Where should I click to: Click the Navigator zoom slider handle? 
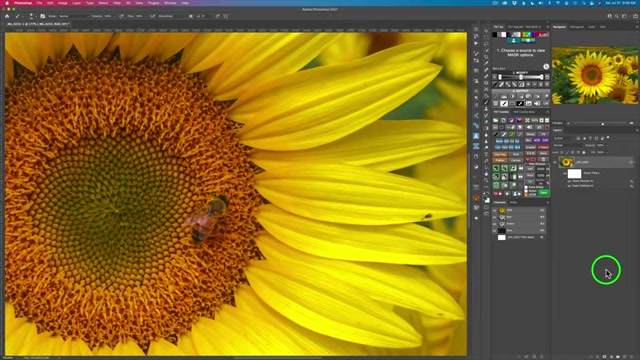tap(603, 124)
